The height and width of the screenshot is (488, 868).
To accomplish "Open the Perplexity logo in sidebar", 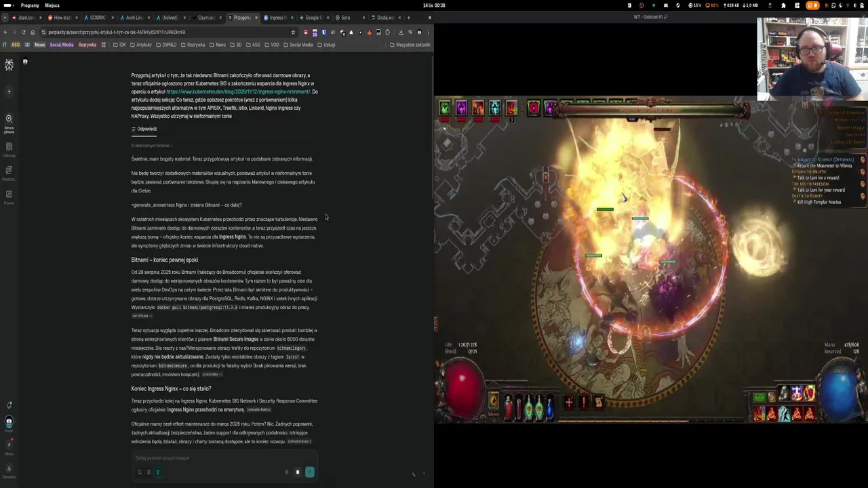I will (x=9, y=64).
